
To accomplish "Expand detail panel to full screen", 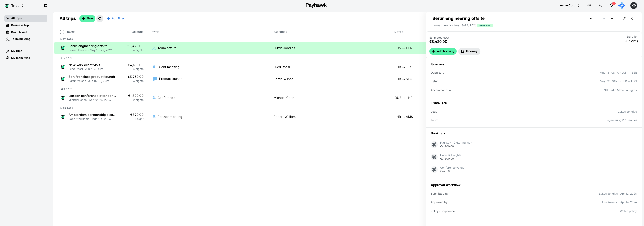I will click(x=624, y=18).
